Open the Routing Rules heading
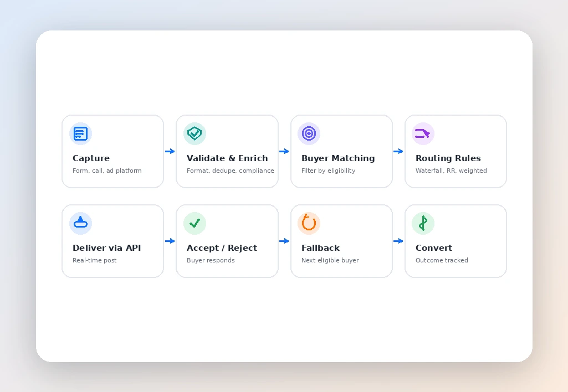This screenshot has height=392, width=568. click(448, 158)
